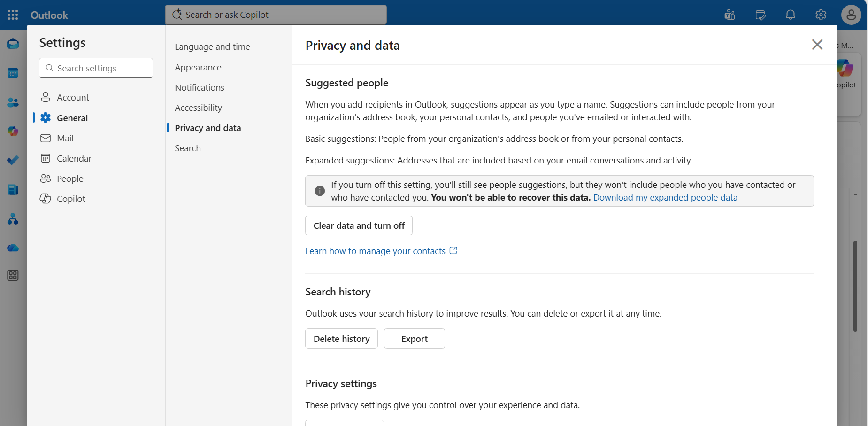This screenshot has width=868, height=426.
Task: Click the Outlook brand title
Action: (49, 15)
